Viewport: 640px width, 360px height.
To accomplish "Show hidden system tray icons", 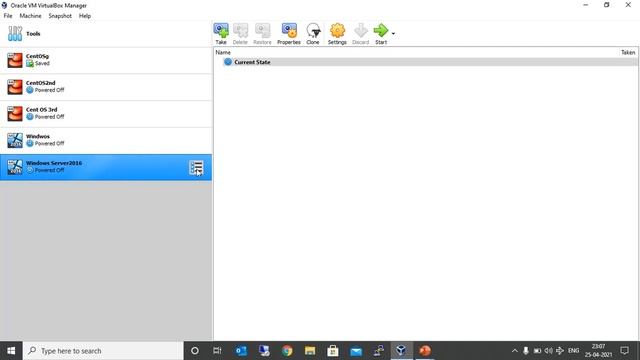I will [x=515, y=351].
